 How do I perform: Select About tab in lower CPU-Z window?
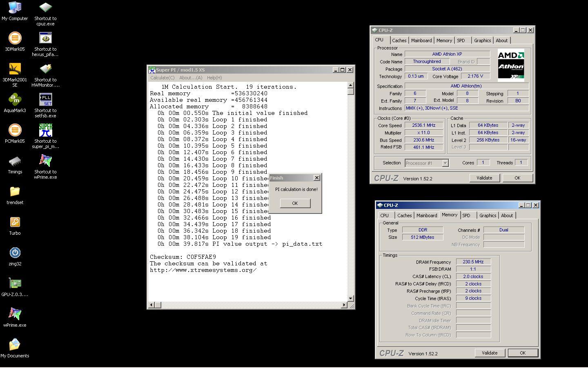(507, 215)
